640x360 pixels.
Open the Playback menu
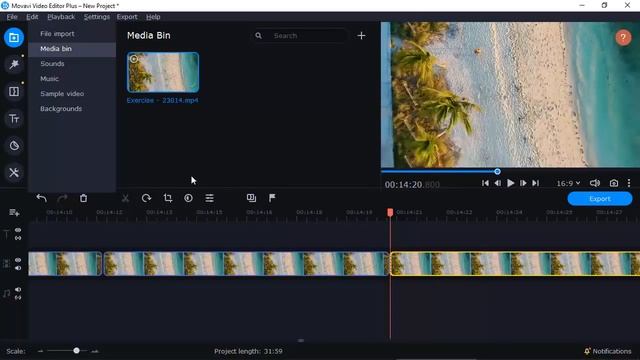click(61, 17)
